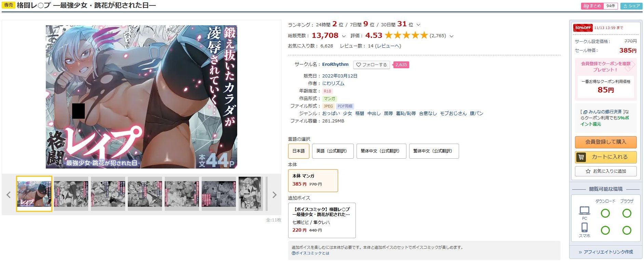644x261 pixels.
Task: Open the アフィリエイトリンク作成 link
Action: pyautogui.click(x=606, y=252)
